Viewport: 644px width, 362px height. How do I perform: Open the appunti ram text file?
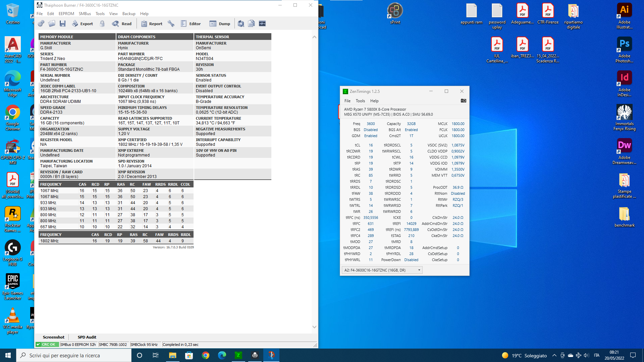pos(472,14)
